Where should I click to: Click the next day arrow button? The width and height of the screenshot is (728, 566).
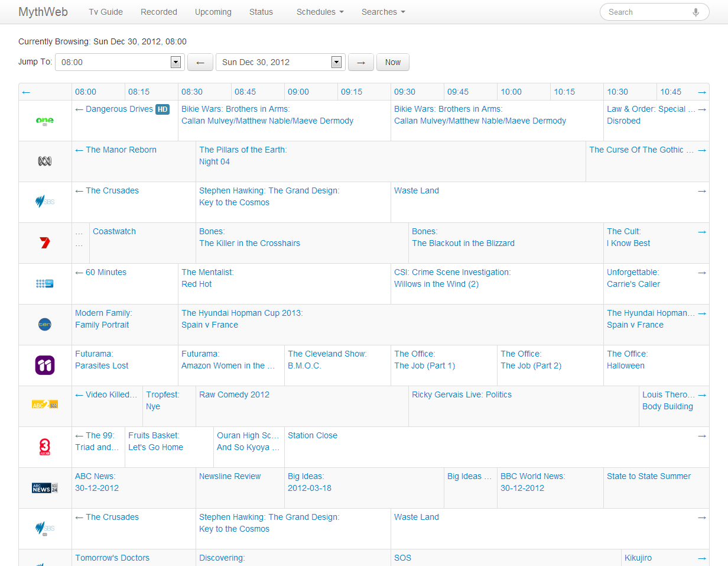(361, 62)
